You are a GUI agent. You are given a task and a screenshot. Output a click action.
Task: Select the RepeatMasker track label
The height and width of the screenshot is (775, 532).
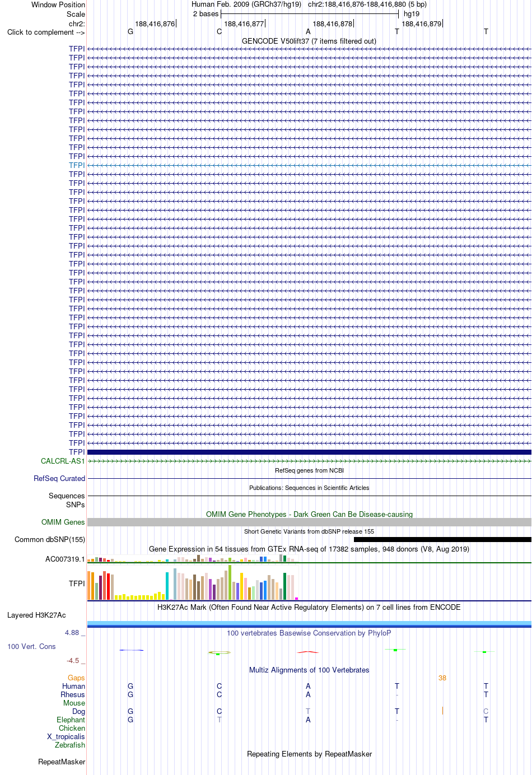click(62, 762)
